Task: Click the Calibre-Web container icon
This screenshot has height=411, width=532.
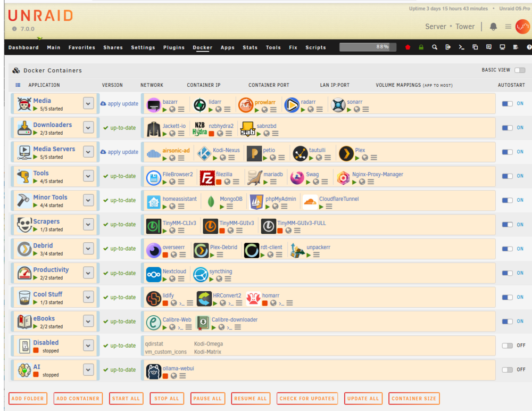Action: click(153, 323)
